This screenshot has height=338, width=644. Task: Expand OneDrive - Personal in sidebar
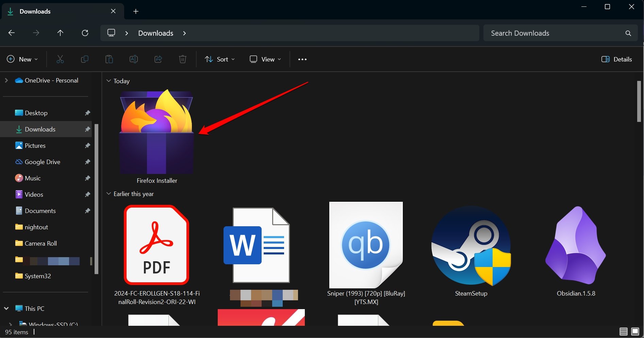[6, 80]
